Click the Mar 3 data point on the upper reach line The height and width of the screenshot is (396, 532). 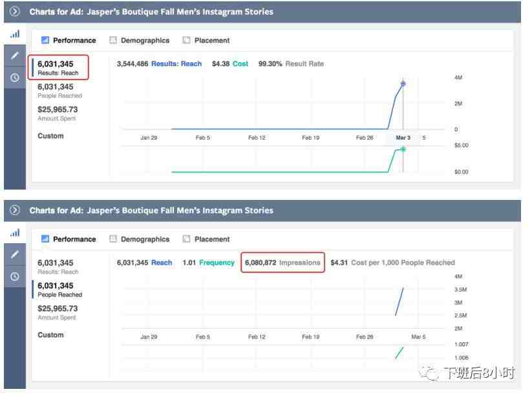[x=403, y=84]
